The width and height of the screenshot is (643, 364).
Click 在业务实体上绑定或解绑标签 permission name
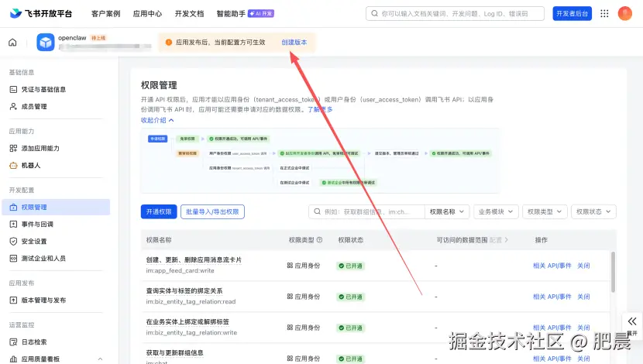coord(187,321)
